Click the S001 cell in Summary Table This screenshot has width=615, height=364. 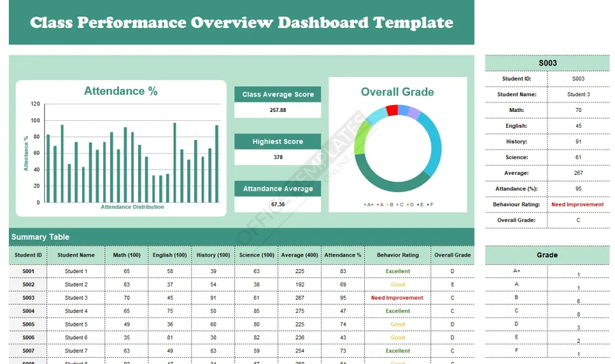(x=28, y=271)
